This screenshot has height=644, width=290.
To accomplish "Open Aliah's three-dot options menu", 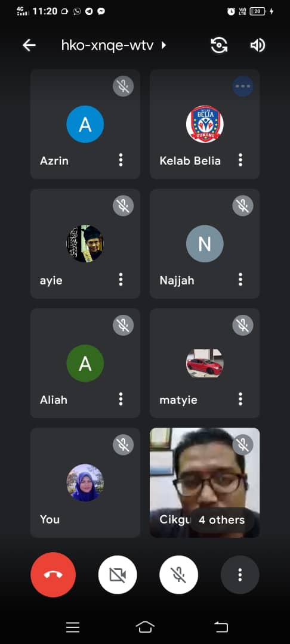I will pos(121,398).
